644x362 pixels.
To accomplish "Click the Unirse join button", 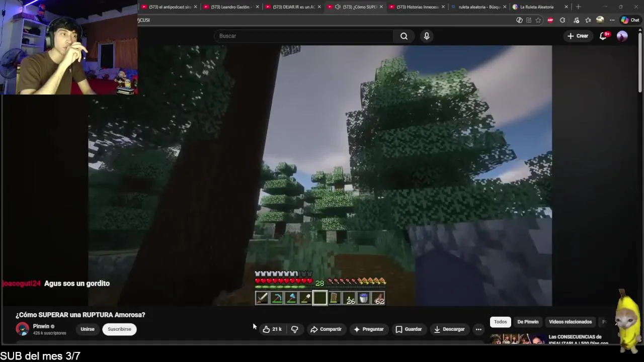I will click(x=88, y=329).
